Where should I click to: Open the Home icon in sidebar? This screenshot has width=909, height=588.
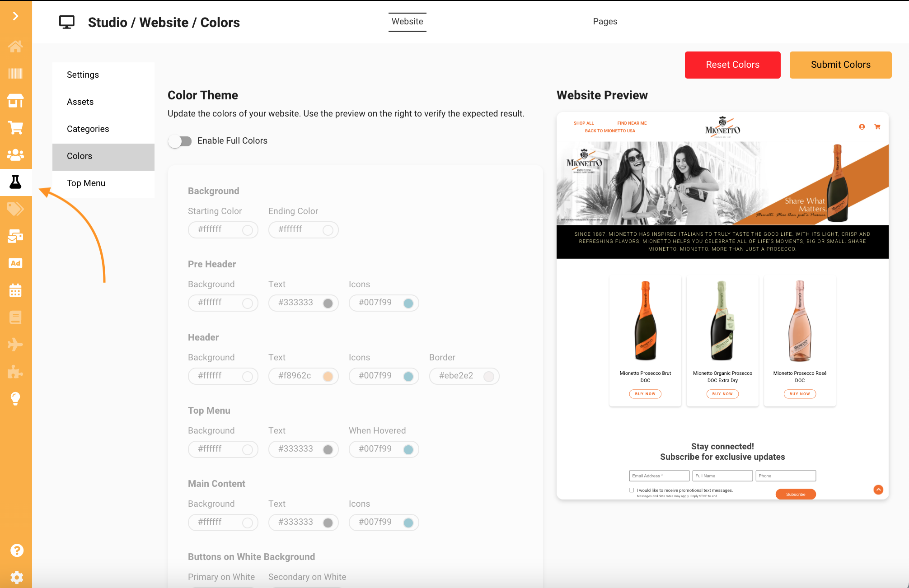pyautogui.click(x=16, y=47)
